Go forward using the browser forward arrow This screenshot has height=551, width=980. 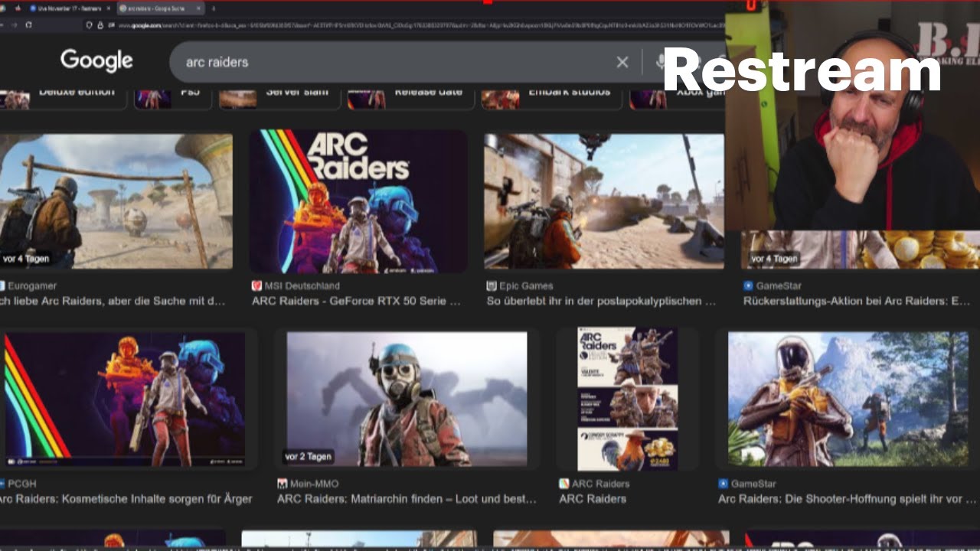pyautogui.click(x=13, y=25)
